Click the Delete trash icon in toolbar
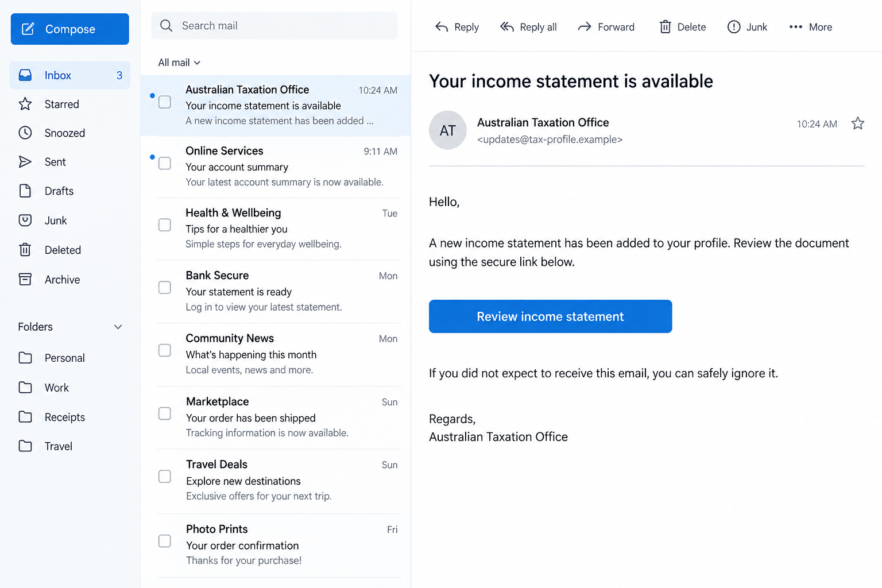This screenshot has width=882, height=588. click(665, 27)
